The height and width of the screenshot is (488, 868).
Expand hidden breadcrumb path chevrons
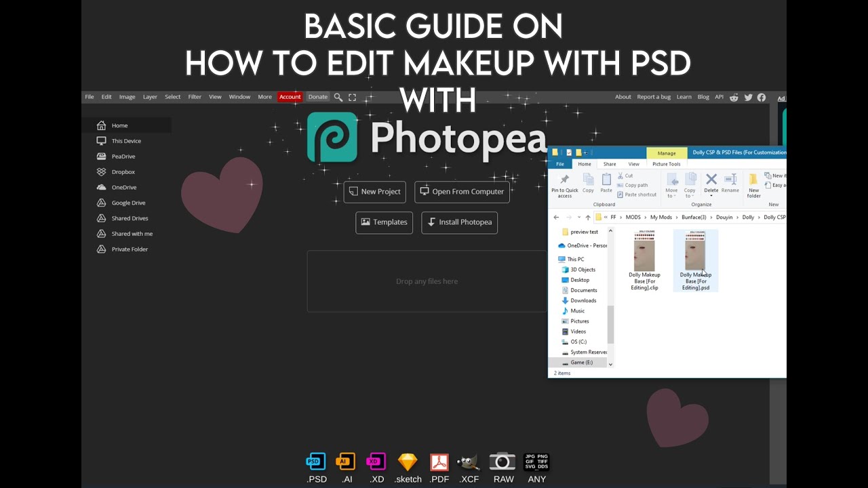606,218
